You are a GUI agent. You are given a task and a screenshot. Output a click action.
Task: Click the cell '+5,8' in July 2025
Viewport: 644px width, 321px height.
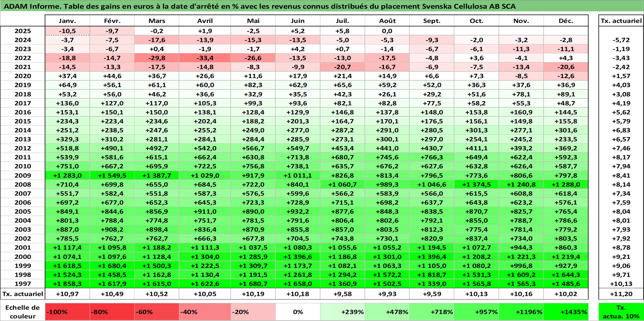pyautogui.click(x=342, y=31)
